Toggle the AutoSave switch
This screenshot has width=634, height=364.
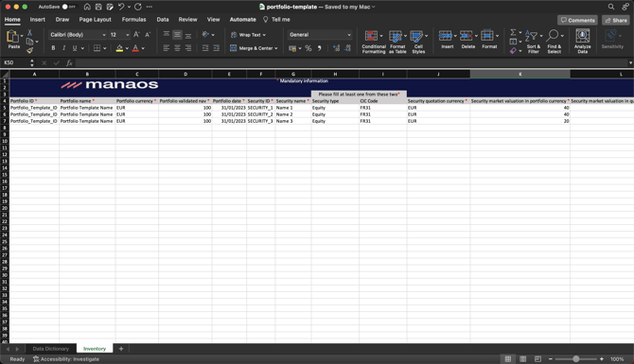69,7
